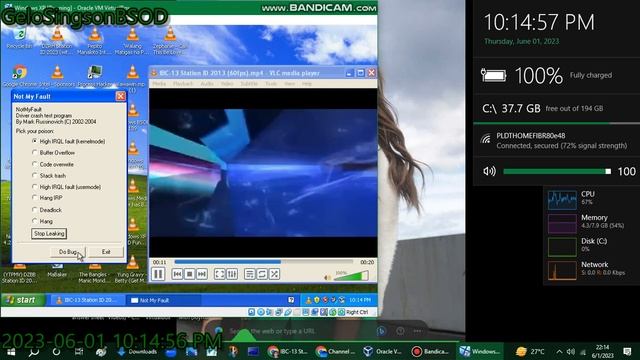
Task: Select the Hang IRP radio option
Action: coord(47,198)
